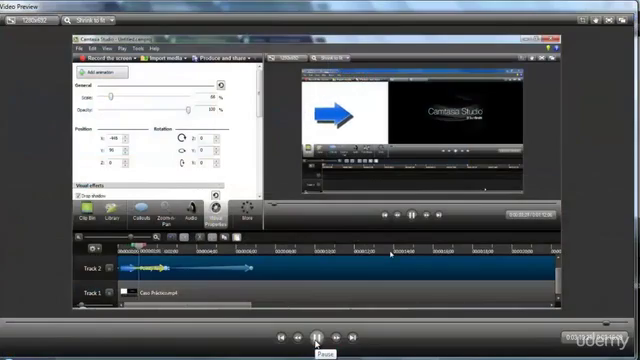The height and width of the screenshot is (360, 640).
Task: Click the timeline zoom out magnifier icon
Action: tap(78, 237)
